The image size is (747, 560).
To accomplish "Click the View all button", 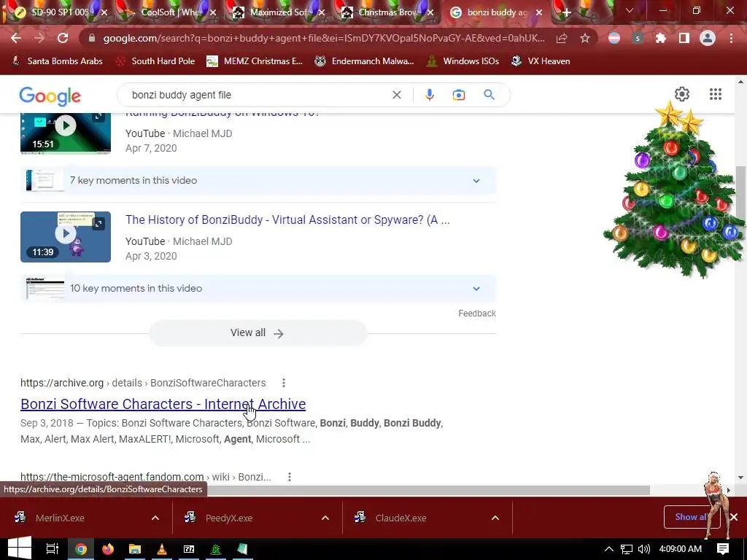I will pos(258,332).
